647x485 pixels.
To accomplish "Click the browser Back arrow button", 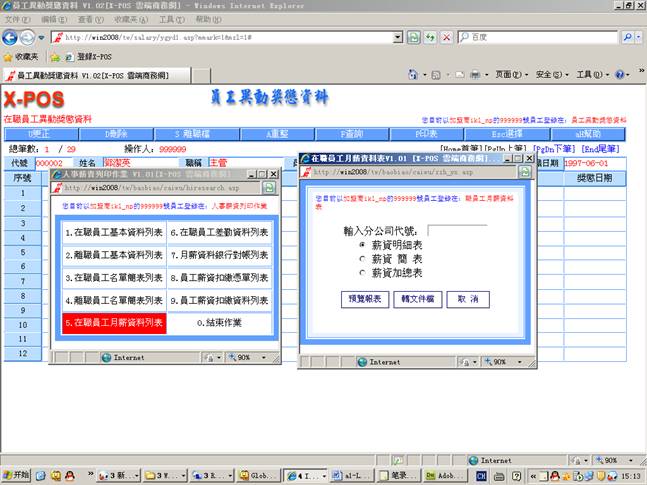I will click(x=12, y=37).
